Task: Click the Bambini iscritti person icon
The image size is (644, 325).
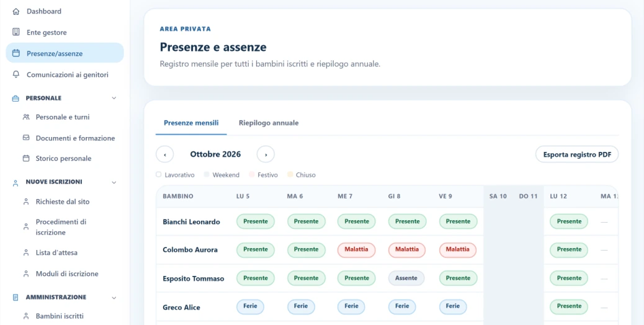Action: click(26, 316)
